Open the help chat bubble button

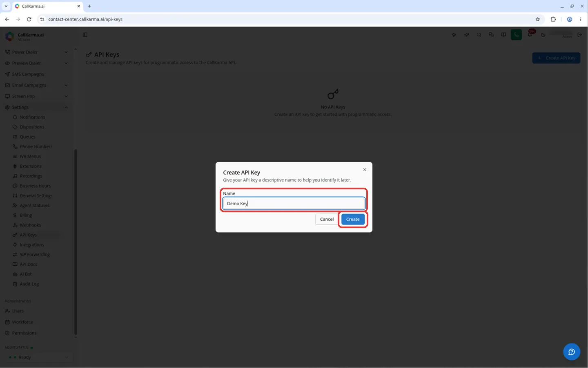pyautogui.click(x=572, y=352)
